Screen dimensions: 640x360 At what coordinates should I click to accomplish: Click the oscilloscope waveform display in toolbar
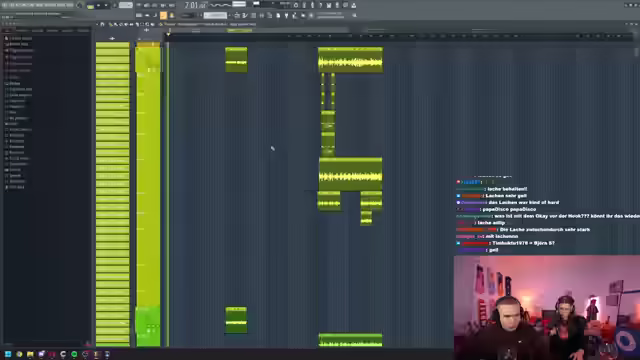(220, 5)
